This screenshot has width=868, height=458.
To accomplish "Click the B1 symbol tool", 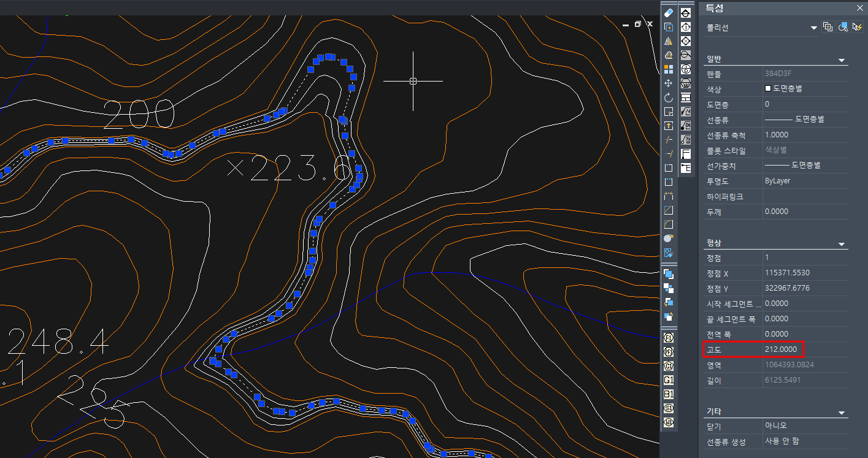I will click(x=669, y=394).
